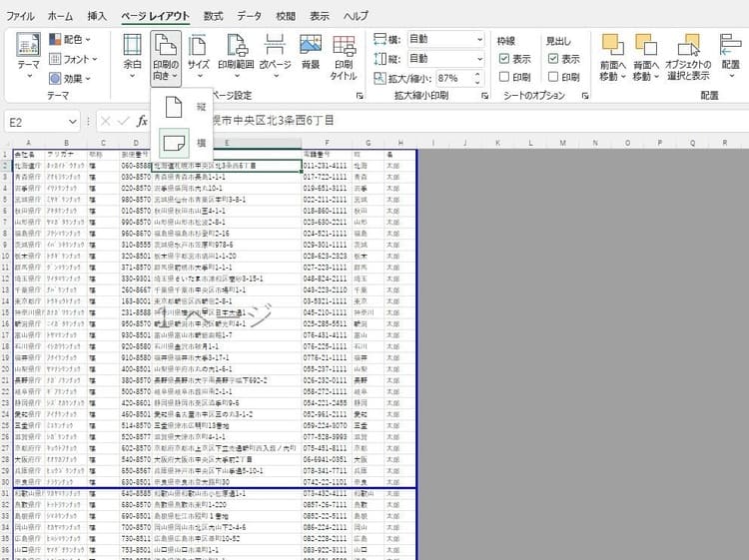Click the 印刷タイトル print titles button
The height and width of the screenshot is (560, 749).
pyautogui.click(x=344, y=57)
